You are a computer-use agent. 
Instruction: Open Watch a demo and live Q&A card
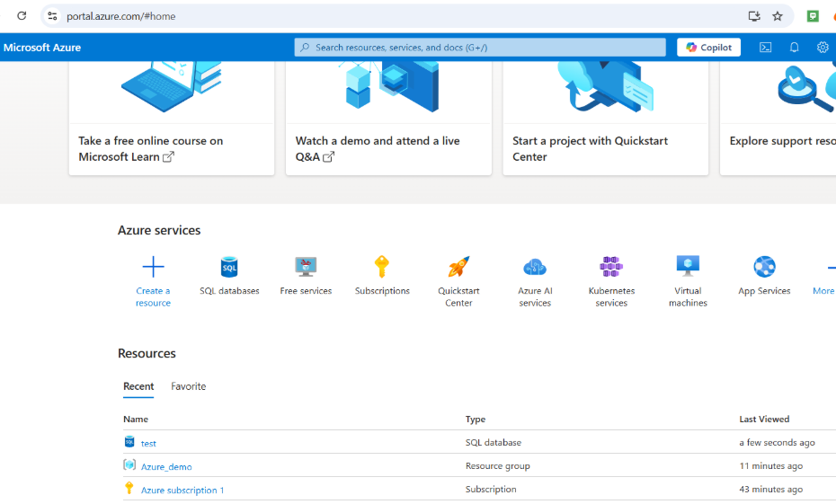tap(388, 119)
